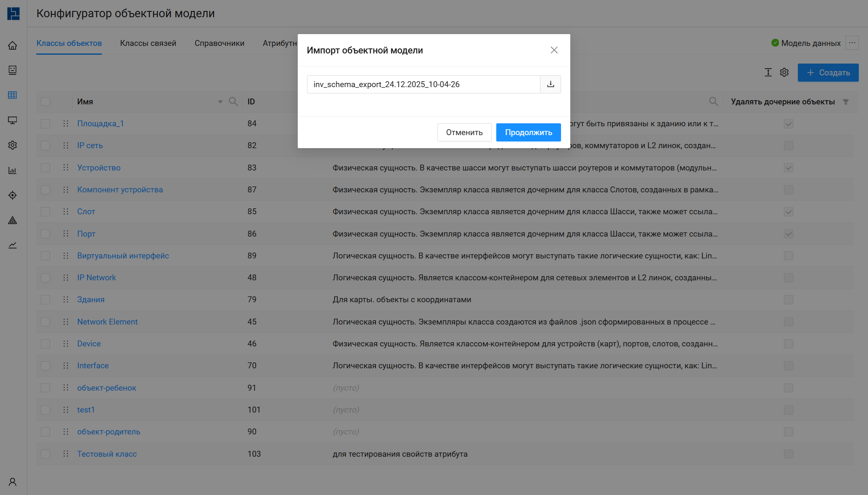Switch to the Классы связей tab
868x495 pixels.
[148, 43]
